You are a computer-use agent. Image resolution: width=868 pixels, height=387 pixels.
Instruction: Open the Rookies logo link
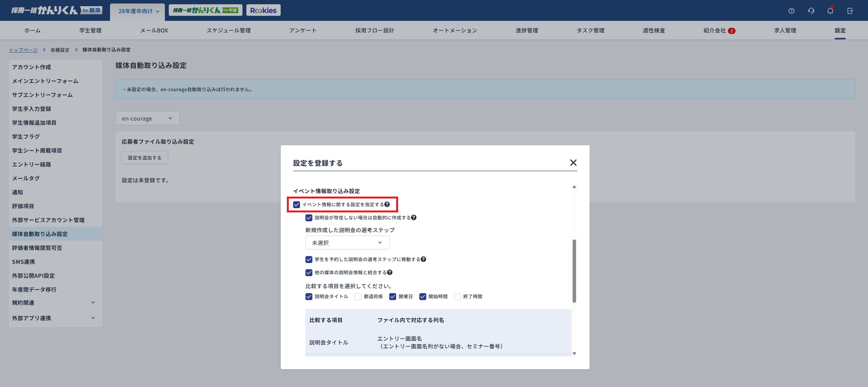click(263, 10)
